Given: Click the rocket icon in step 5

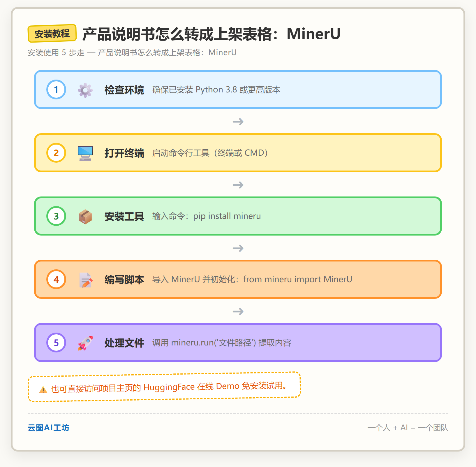Looking at the screenshot, I should (85, 343).
